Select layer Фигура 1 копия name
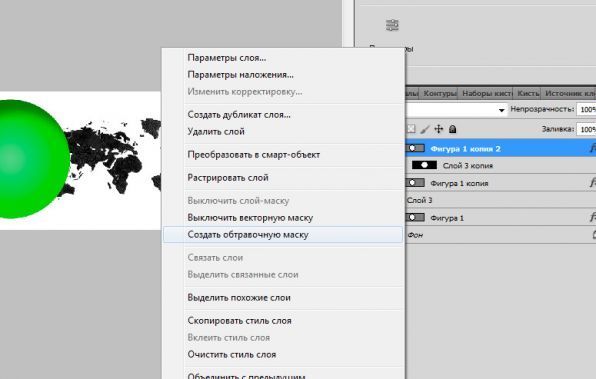Screen dimensions: 596x379 point(459,183)
